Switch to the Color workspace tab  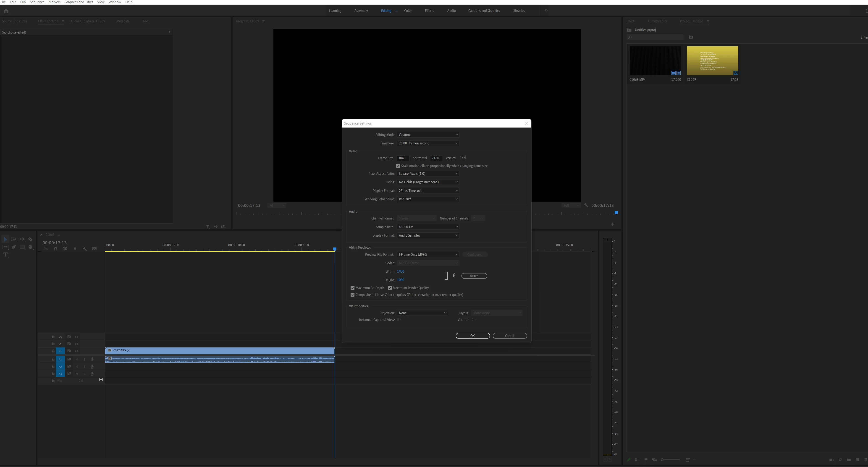(408, 11)
